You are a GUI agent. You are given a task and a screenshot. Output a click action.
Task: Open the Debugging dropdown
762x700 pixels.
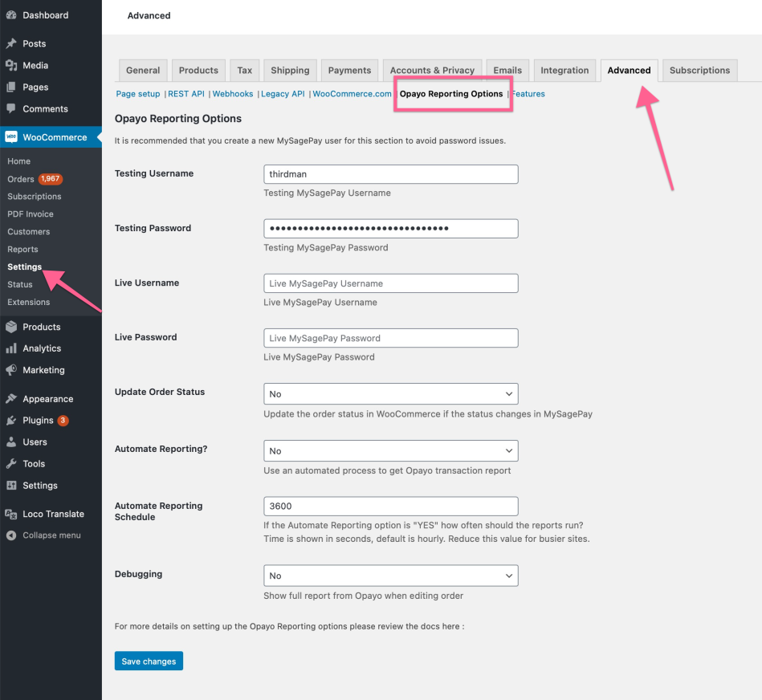(391, 576)
